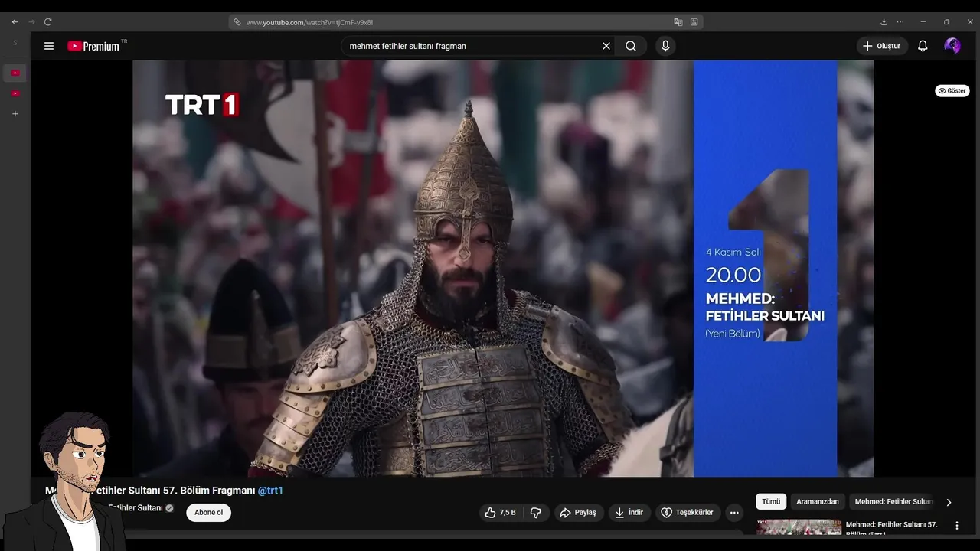Image resolution: width=980 pixels, height=551 pixels.
Task: Select the Aramanızdan filter chip
Action: pos(818,502)
